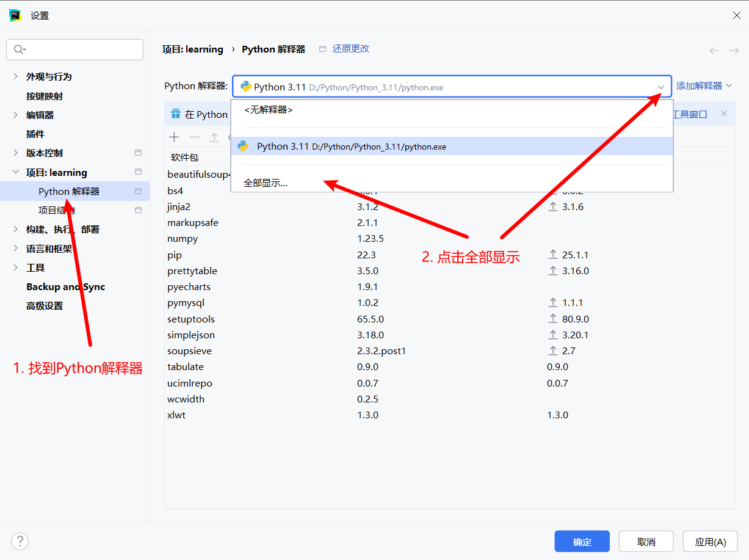Click the help question mark icon
The image size is (749, 560).
point(20,541)
